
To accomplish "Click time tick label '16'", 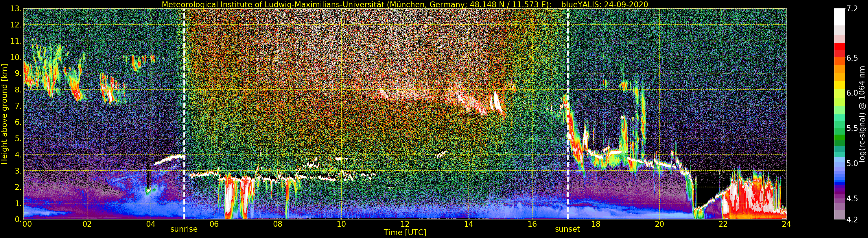I will click(x=532, y=224).
